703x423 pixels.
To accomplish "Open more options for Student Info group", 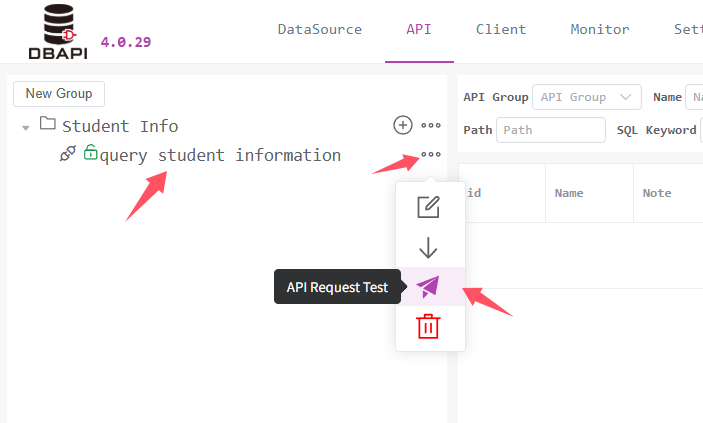I will point(431,125).
